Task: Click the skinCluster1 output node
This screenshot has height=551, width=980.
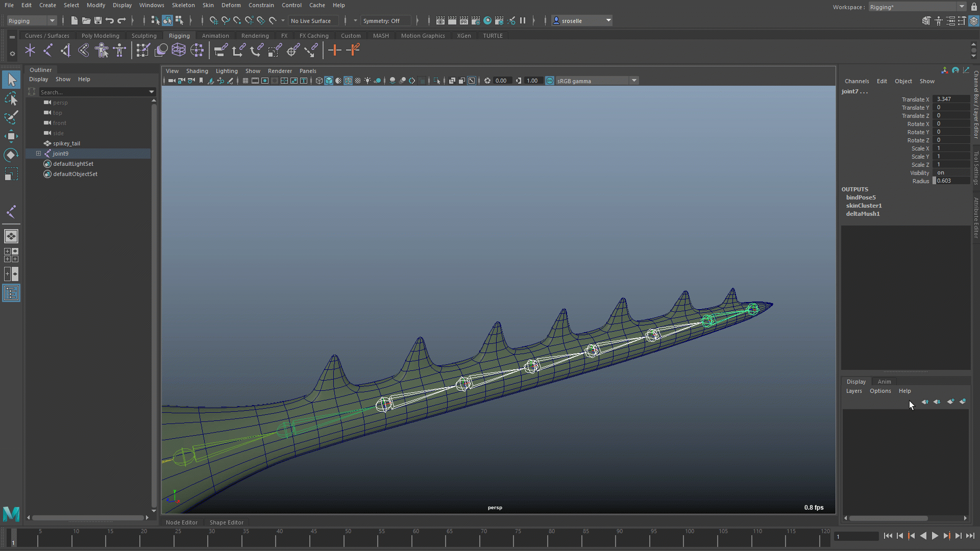Action: [x=864, y=206]
